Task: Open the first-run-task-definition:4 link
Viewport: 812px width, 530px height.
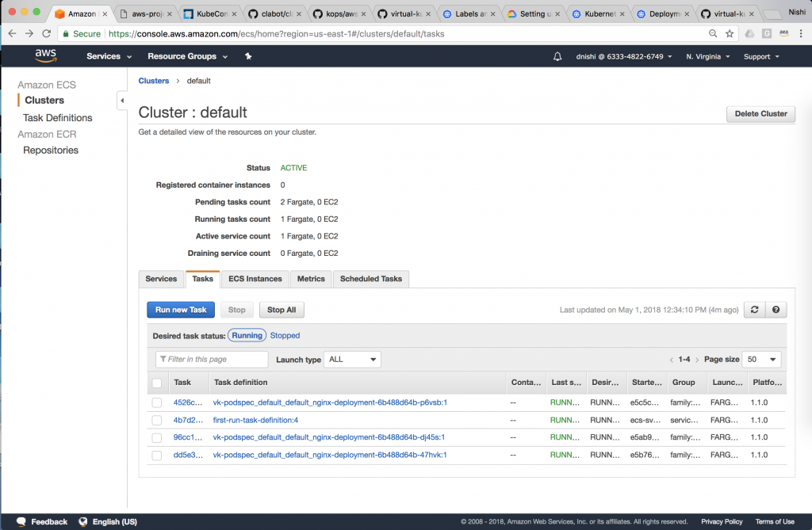Action: click(x=255, y=420)
